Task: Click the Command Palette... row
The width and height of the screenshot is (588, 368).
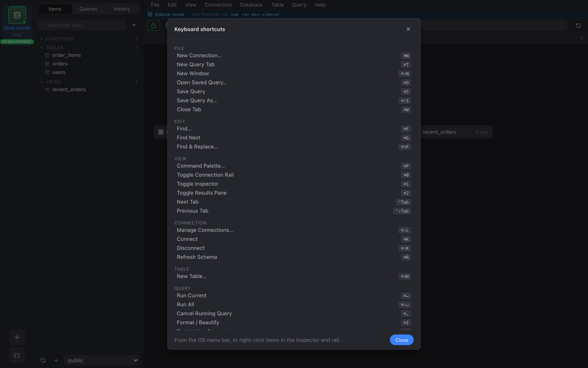Action: (x=294, y=166)
